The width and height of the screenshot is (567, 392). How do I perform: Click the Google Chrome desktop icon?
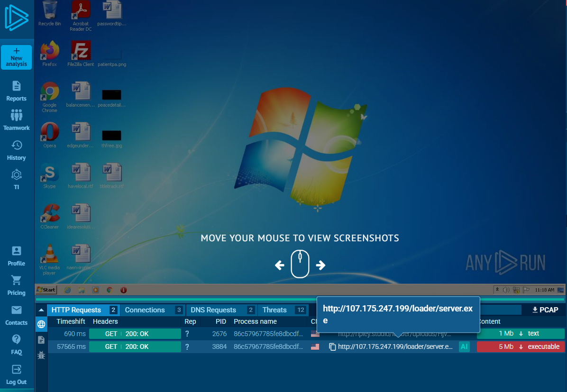49,97
